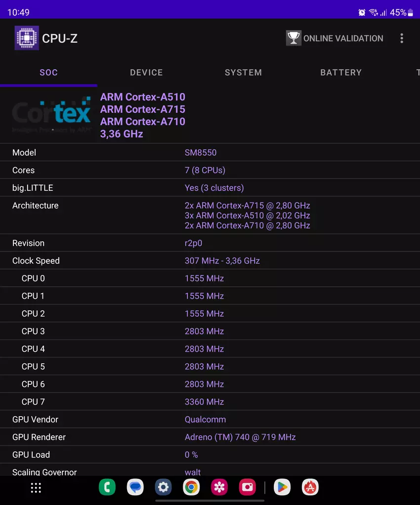Switch to the SYSTEM tab
The height and width of the screenshot is (505, 420).
pos(243,72)
